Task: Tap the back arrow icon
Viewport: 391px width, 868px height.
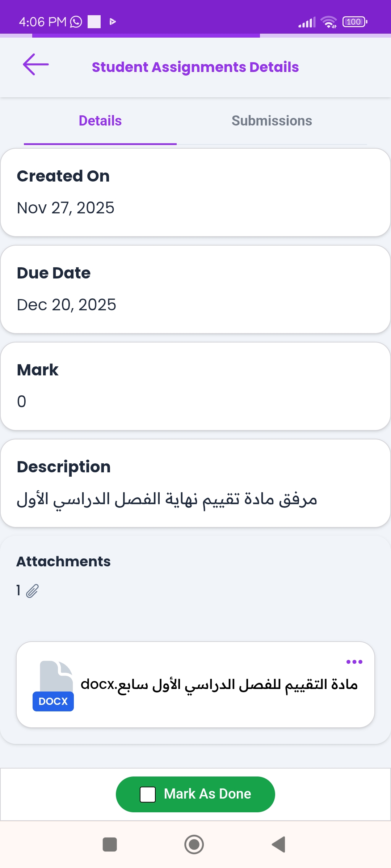Action: (36, 65)
